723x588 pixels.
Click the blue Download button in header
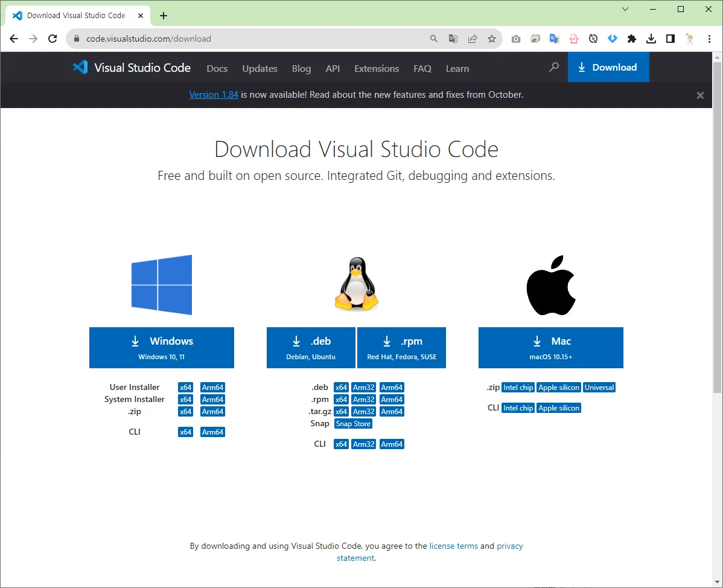[x=608, y=67]
